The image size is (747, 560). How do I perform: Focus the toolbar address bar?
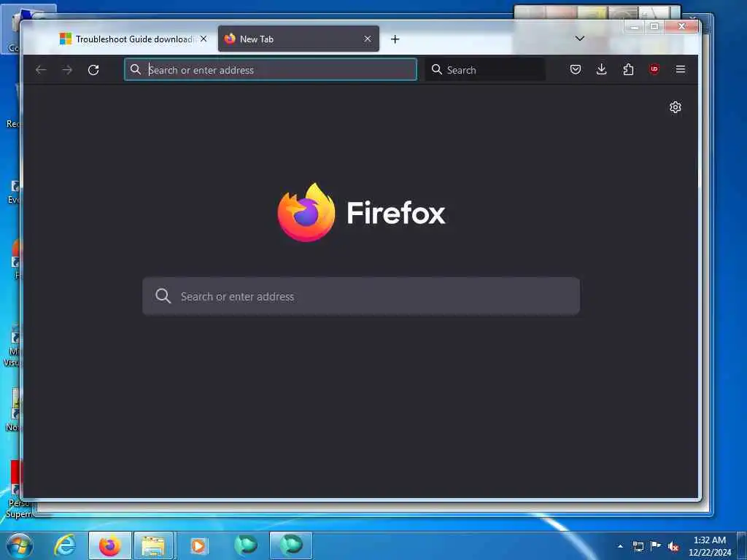(271, 69)
